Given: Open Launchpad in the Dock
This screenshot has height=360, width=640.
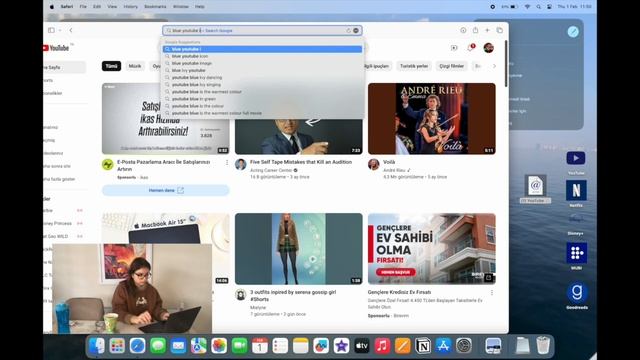Looking at the screenshot, I should tap(117, 346).
